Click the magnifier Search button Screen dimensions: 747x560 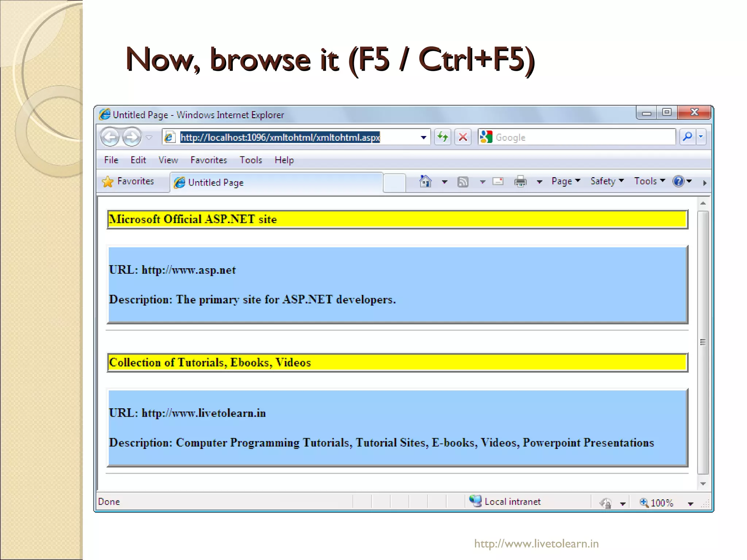click(688, 137)
